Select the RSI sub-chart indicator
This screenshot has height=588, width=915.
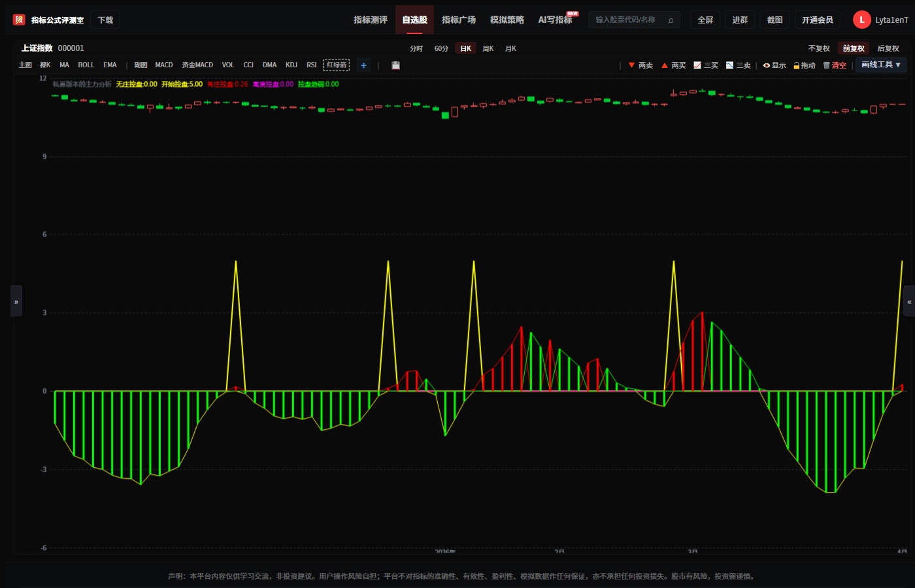tap(312, 65)
